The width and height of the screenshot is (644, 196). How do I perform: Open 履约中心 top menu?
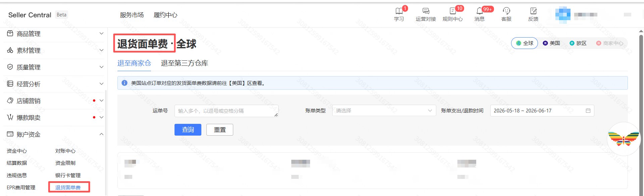165,15
